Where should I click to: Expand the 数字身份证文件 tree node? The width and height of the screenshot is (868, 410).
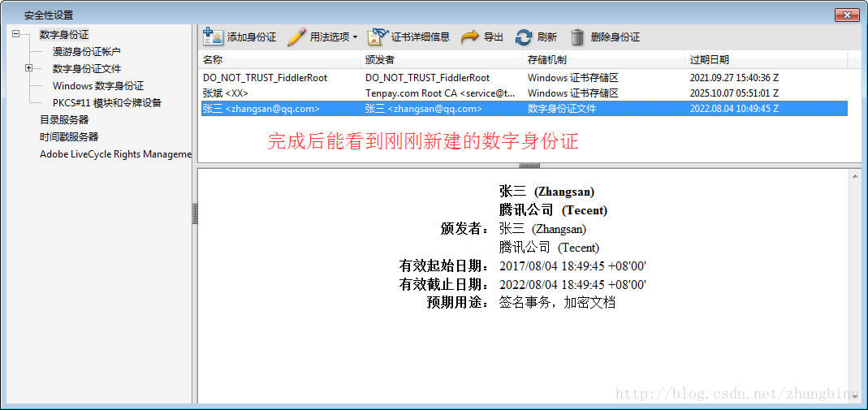click(28, 68)
